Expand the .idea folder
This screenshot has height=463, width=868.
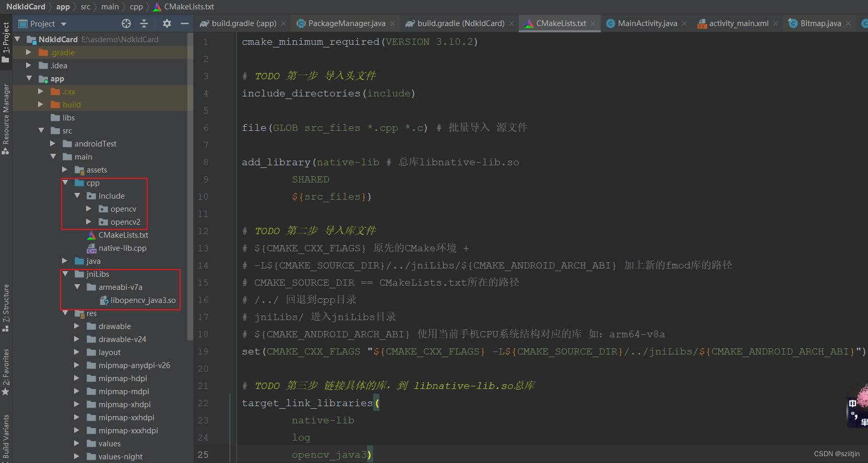click(x=29, y=65)
